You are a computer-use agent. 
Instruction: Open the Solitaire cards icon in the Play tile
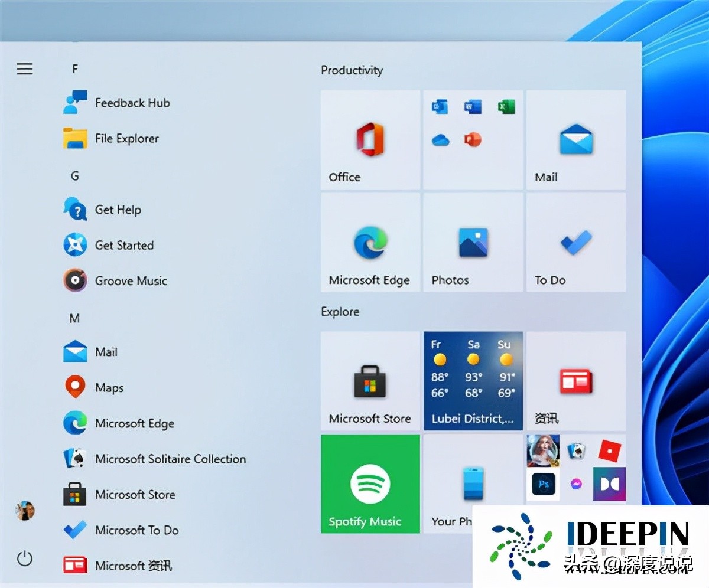[576, 451]
